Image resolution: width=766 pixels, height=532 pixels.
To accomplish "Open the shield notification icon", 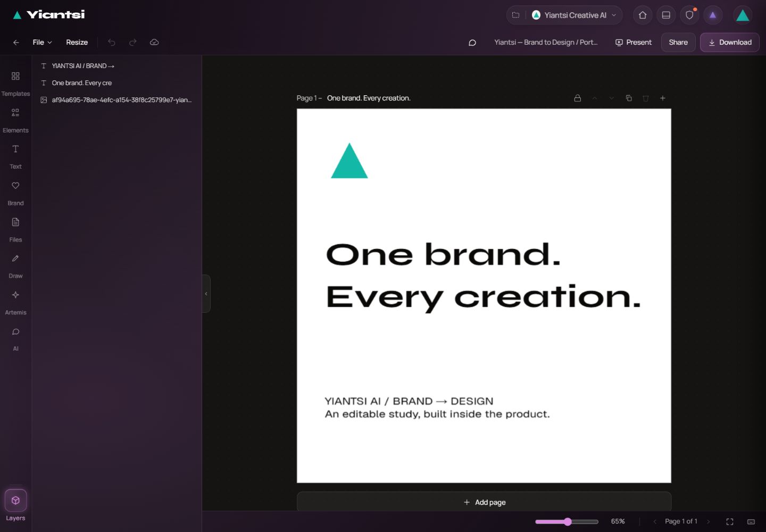I will 689,15.
